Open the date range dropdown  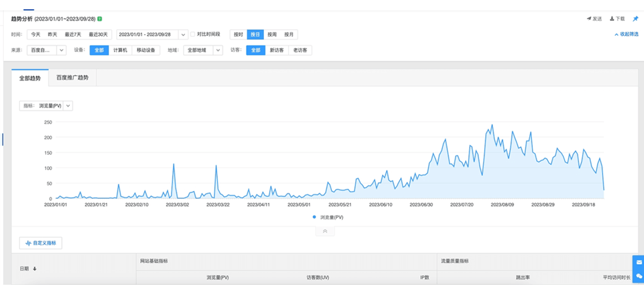184,34
